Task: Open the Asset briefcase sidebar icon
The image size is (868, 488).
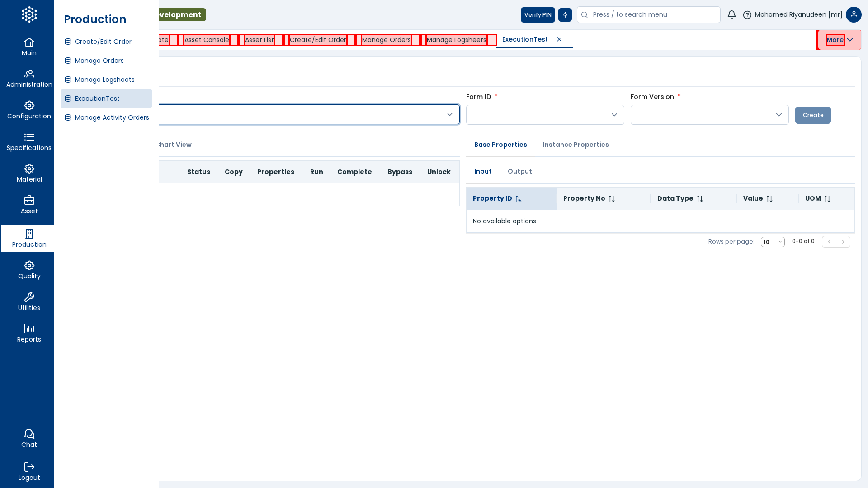Action: [29, 200]
